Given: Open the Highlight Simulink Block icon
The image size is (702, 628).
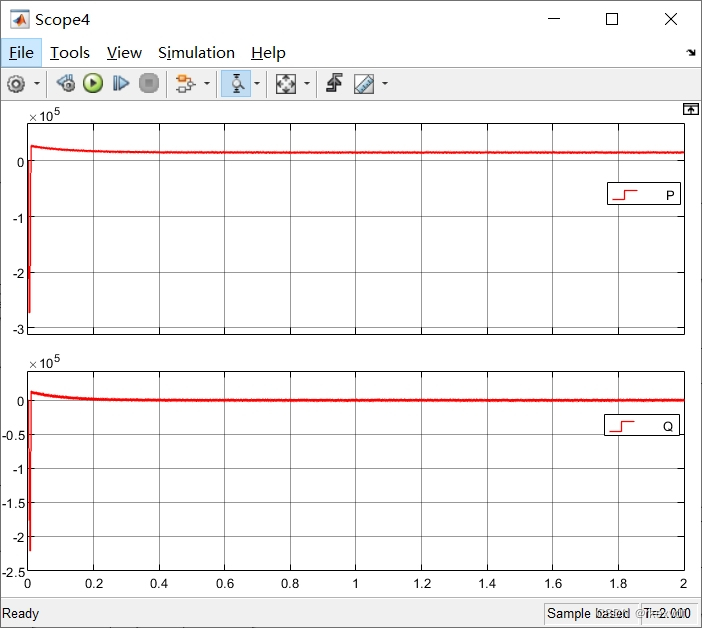Looking at the screenshot, I should click(x=185, y=84).
